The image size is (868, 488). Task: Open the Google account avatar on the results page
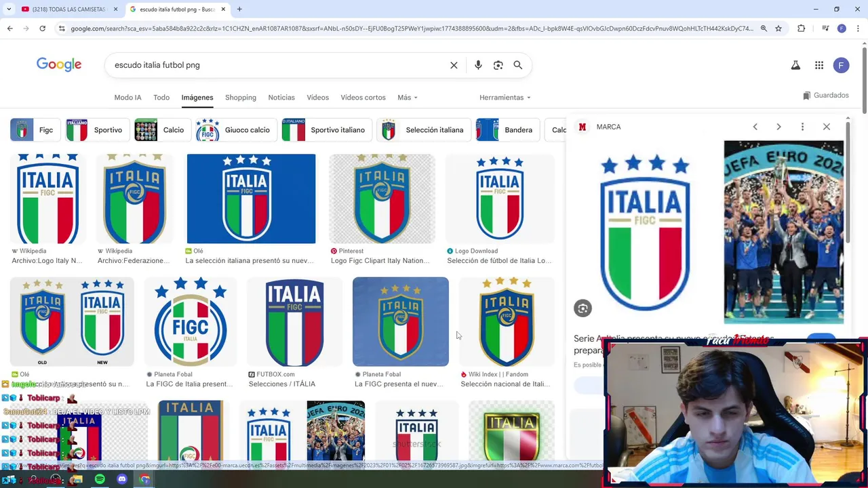coord(841,65)
